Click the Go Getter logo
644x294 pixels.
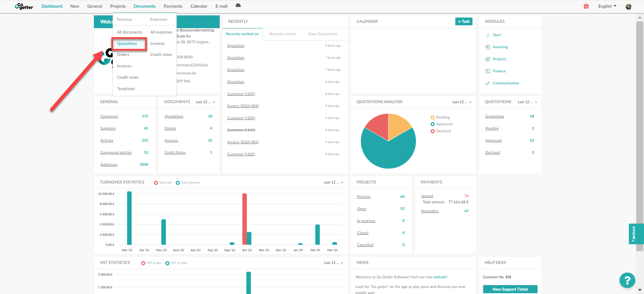pyautogui.click(x=24, y=6)
